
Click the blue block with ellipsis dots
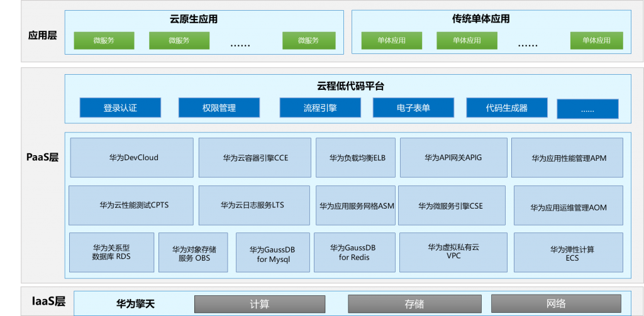(x=587, y=109)
